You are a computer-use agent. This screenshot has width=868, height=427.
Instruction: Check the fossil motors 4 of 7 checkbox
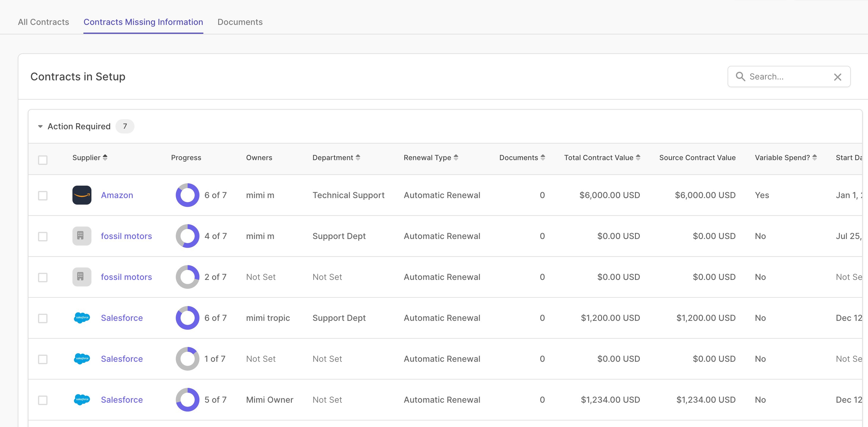tap(43, 237)
